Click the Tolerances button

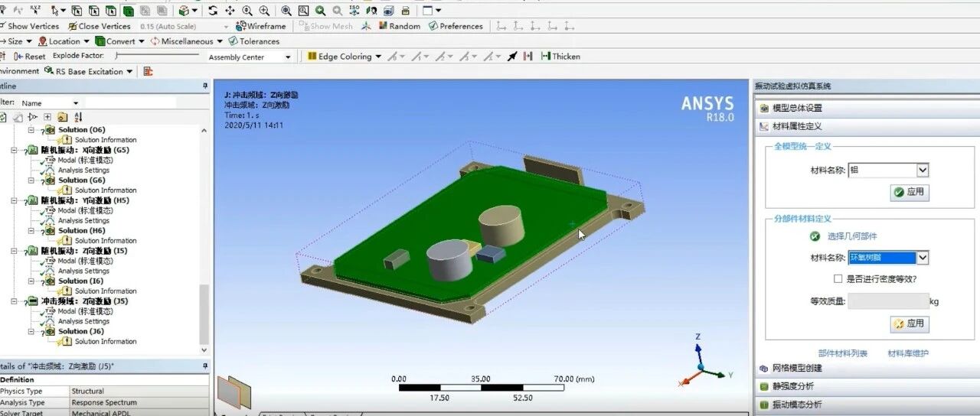[x=253, y=41]
